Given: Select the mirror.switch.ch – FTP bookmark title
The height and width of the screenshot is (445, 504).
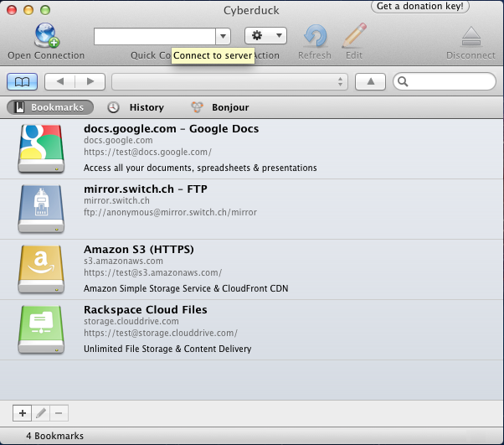Looking at the screenshot, I should click(146, 189).
